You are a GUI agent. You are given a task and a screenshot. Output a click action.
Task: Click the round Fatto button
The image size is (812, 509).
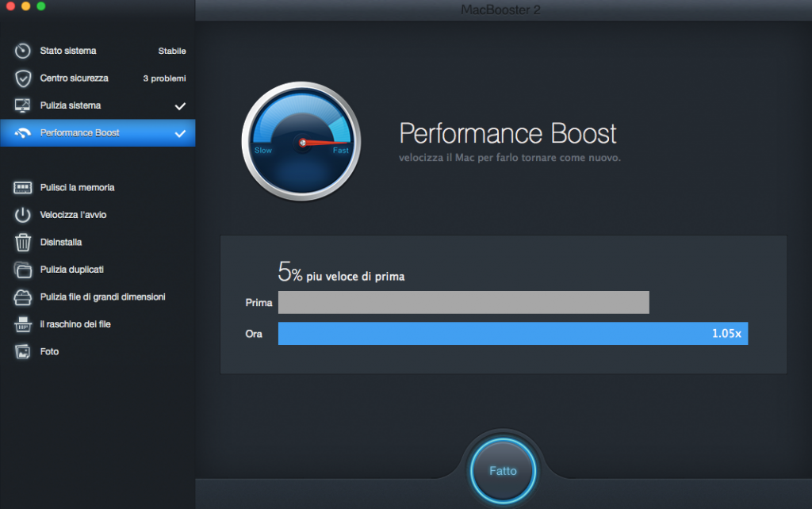pos(503,471)
